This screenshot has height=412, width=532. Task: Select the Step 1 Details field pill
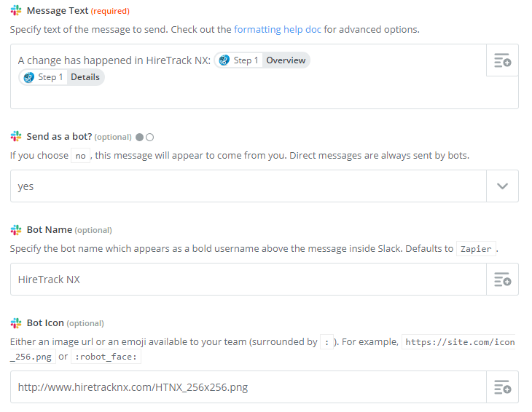point(61,77)
